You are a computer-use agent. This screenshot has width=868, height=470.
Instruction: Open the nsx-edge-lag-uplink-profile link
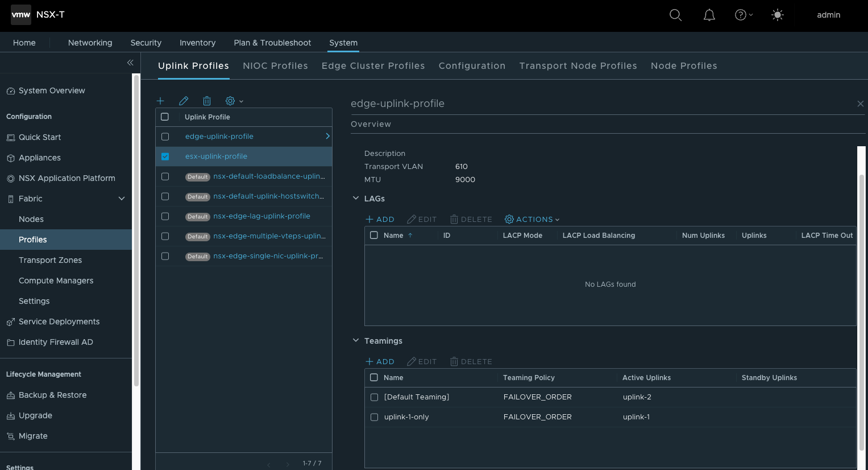point(261,216)
